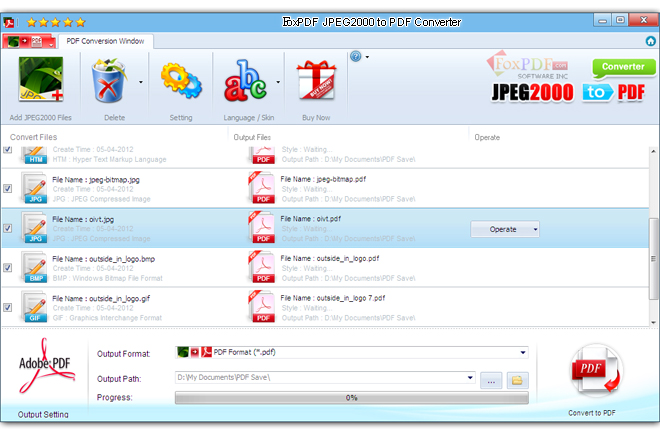Click the Output Path text field
660x430 pixels.
coord(320,377)
